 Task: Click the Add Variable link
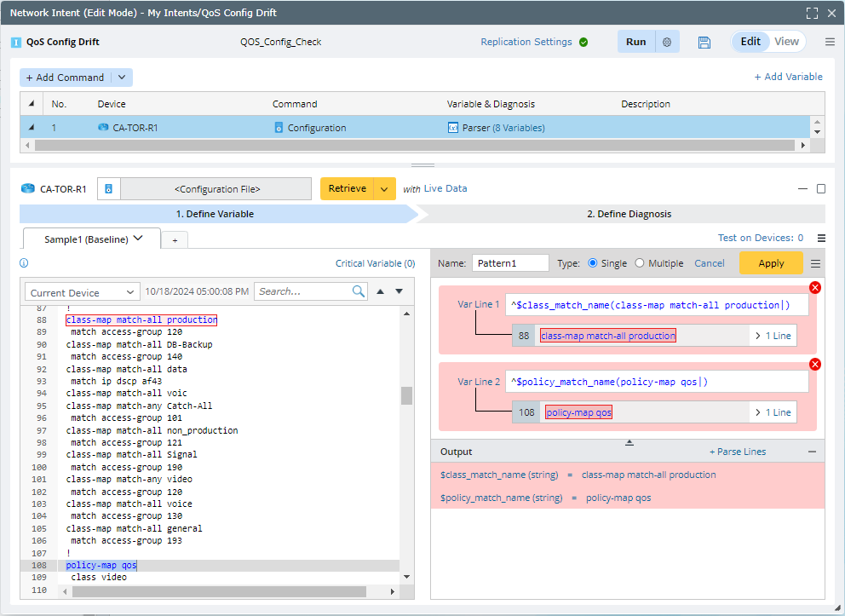tap(788, 77)
